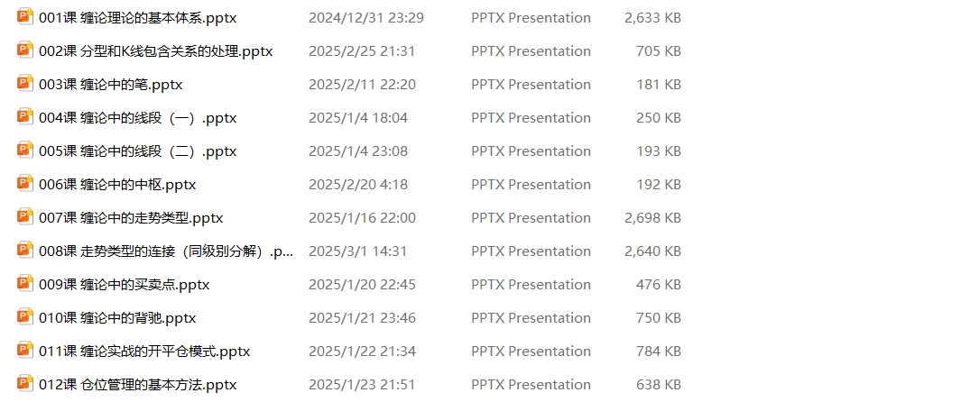Image resolution: width=980 pixels, height=402 pixels.
Task: Select the icon beside 012课 仓位管理
Action: [25, 384]
